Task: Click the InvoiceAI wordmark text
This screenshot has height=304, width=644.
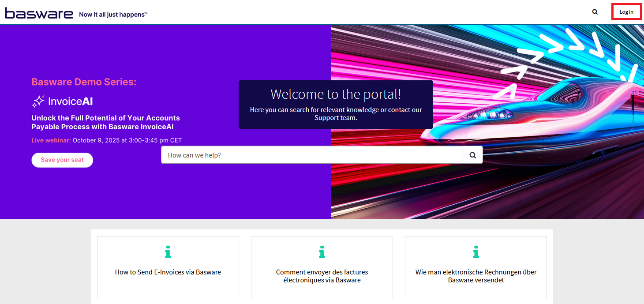Action: click(70, 101)
